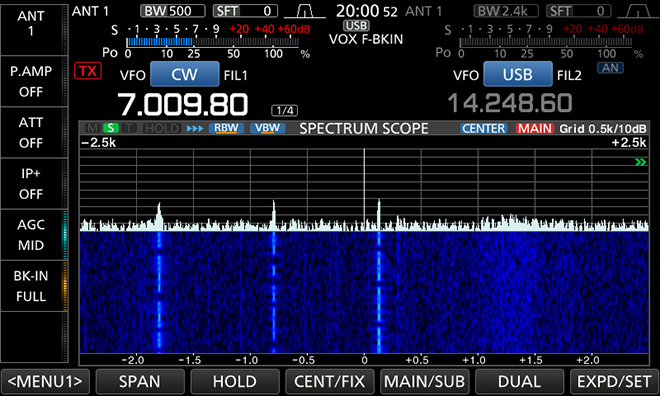Open the AGC MID setting selector
Screen dimensions: 660x396
pos(32,235)
